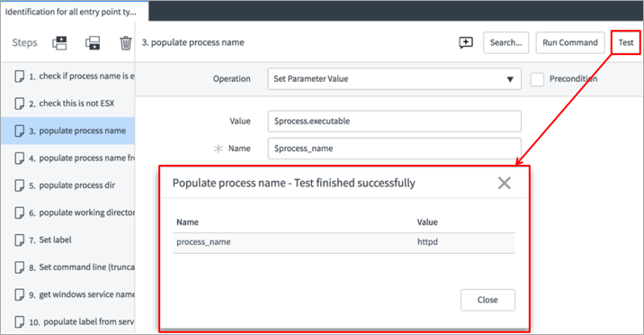Screen dimensions: 644x335
Task: Select step 8 Set command line
Action: click(67, 267)
